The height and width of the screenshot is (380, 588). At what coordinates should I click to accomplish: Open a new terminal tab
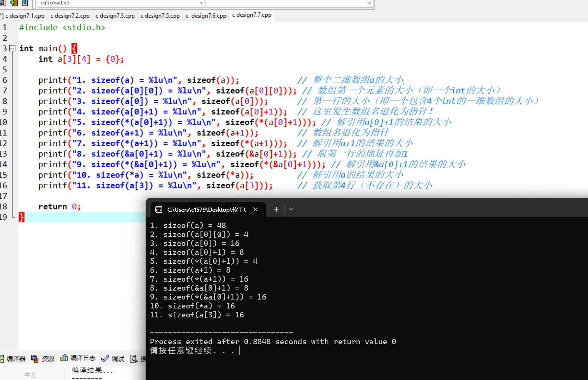click(x=276, y=209)
